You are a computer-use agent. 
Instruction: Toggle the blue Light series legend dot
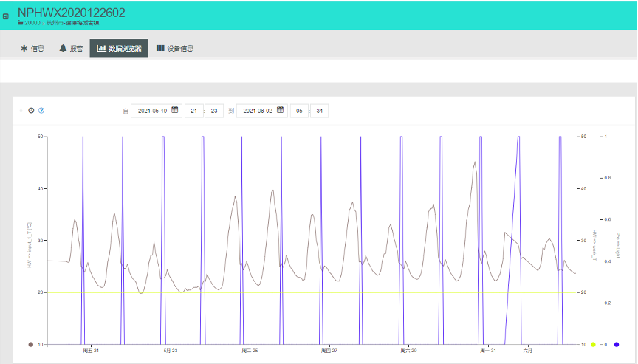click(x=617, y=345)
